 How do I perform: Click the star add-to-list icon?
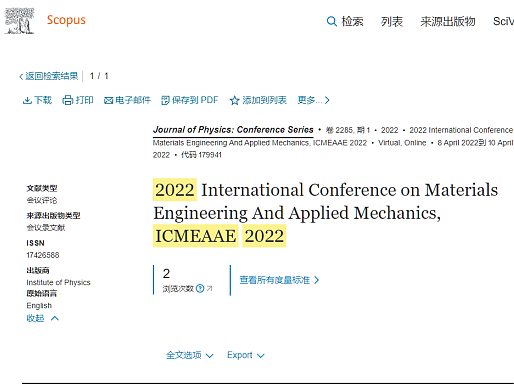(235, 100)
